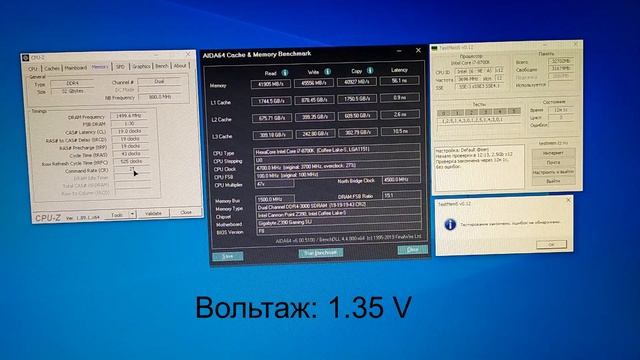Click the Copy info icon in AIDA64
This screenshot has width=640, height=360.
pyautogui.click(x=370, y=70)
